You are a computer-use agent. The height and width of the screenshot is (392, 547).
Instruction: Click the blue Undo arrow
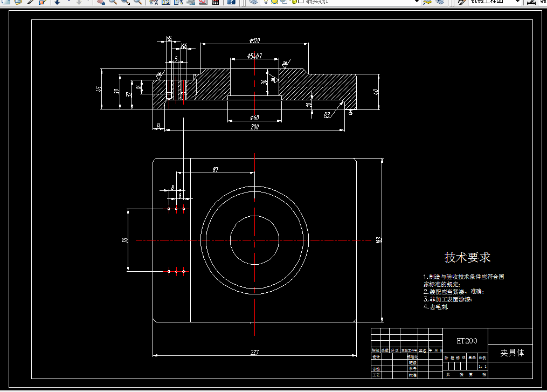pyautogui.click(x=58, y=2)
